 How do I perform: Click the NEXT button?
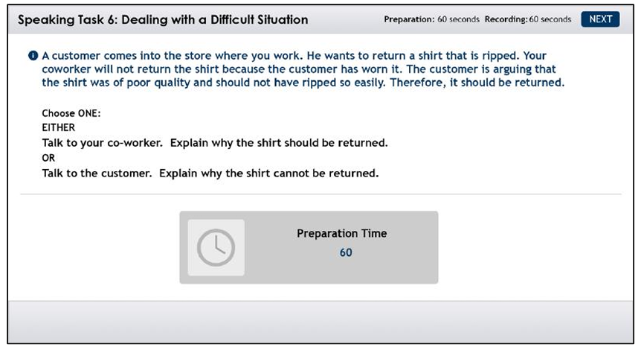click(600, 19)
